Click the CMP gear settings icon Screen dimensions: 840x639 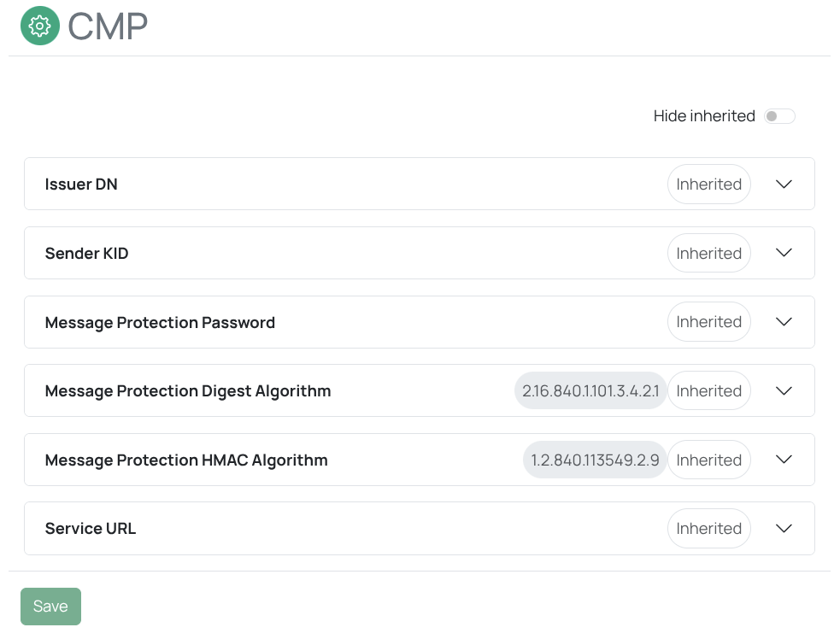pyautogui.click(x=40, y=26)
